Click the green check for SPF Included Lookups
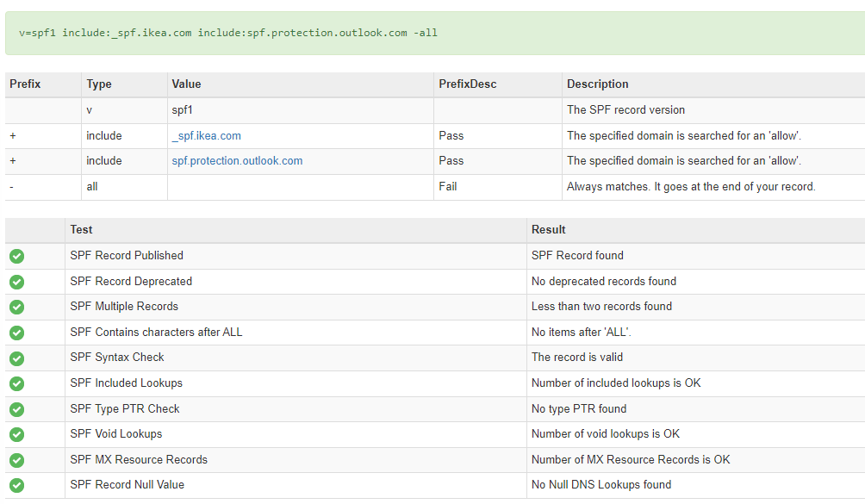This screenshot has width=865, height=504. (x=17, y=383)
